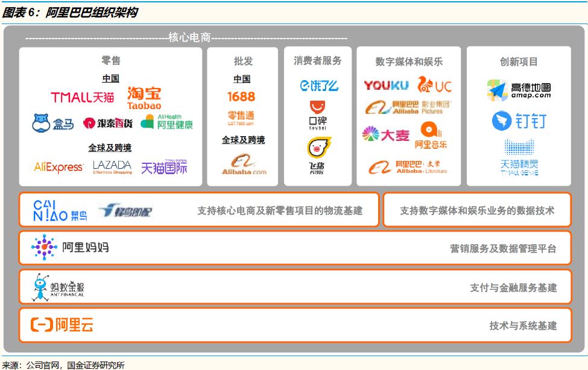
Task: Click the 支持核心电商及新零售项目的物流基建 text
Action: point(280,211)
